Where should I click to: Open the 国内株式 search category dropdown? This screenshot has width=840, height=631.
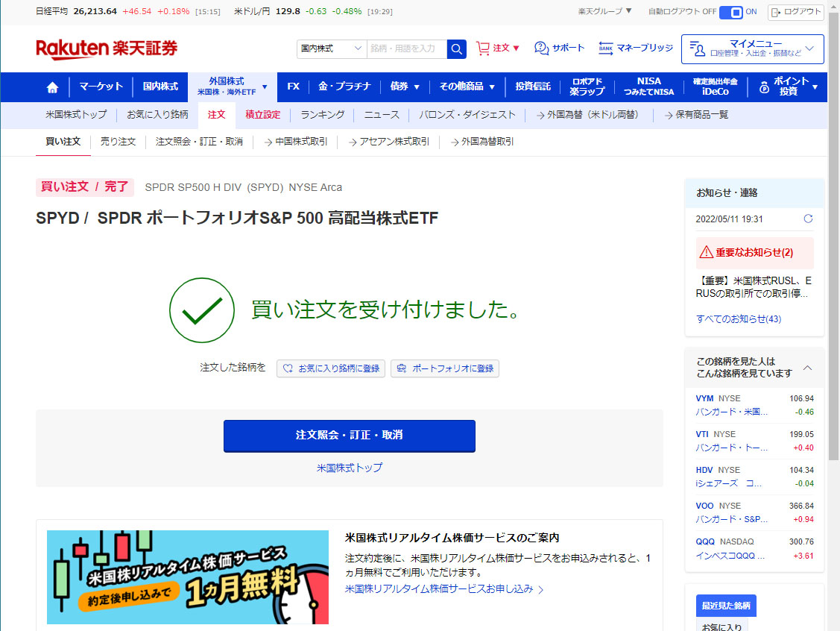[x=332, y=48]
